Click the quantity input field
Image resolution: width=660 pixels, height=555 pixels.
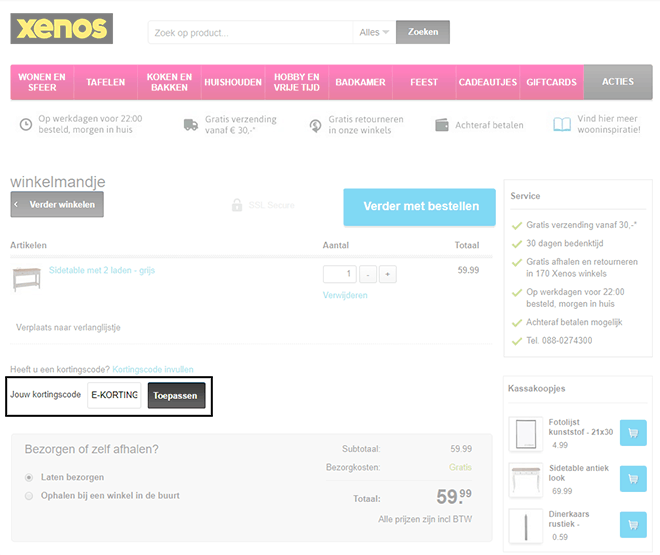pos(340,274)
